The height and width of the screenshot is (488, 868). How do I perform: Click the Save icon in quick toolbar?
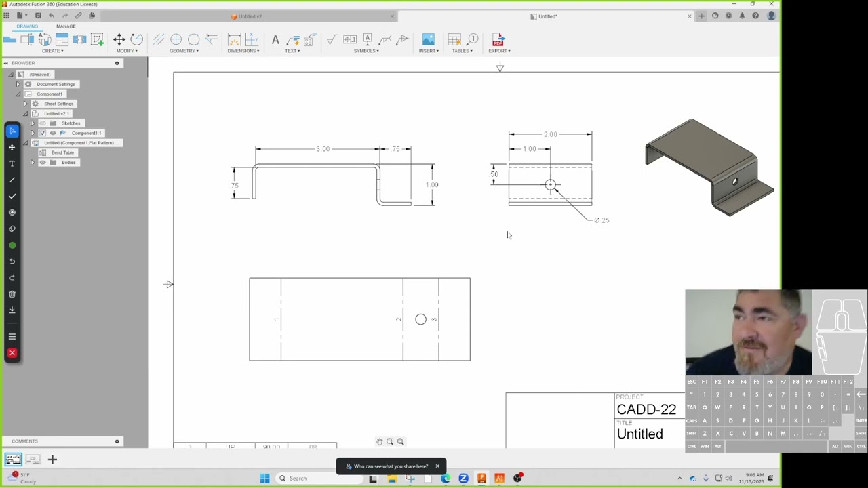38,16
